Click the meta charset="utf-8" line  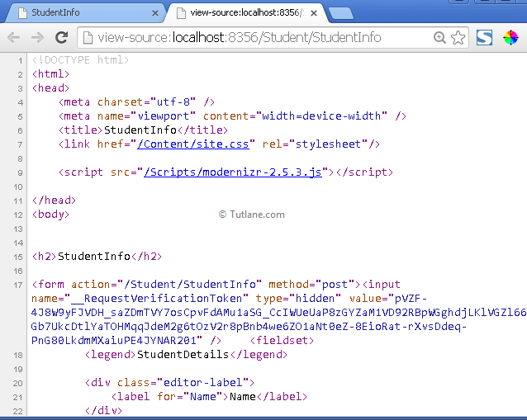point(136,102)
